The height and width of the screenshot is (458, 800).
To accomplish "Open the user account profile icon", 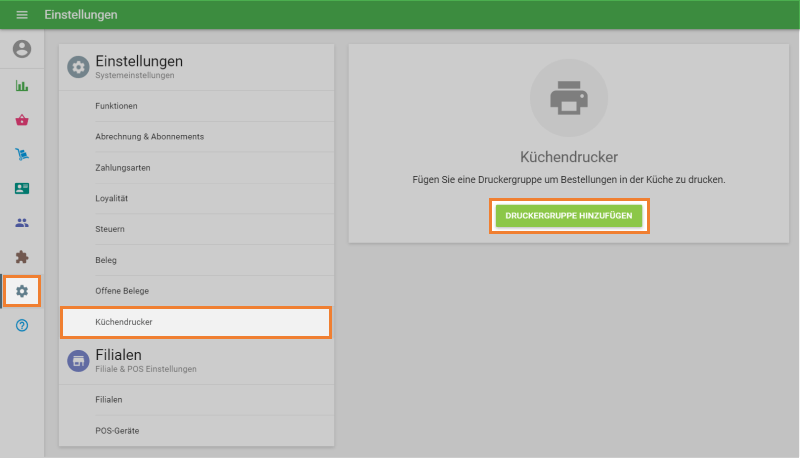I will tap(22, 49).
